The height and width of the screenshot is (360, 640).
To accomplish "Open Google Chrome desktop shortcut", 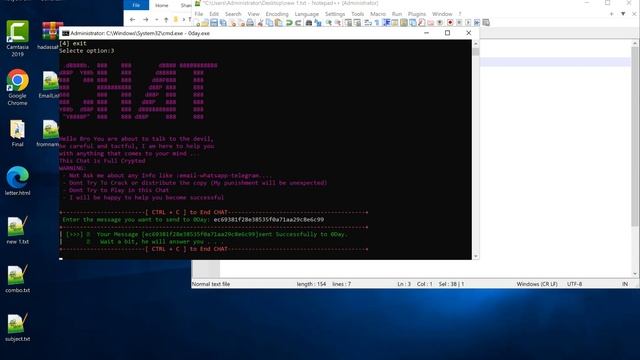I will coord(18,87).
